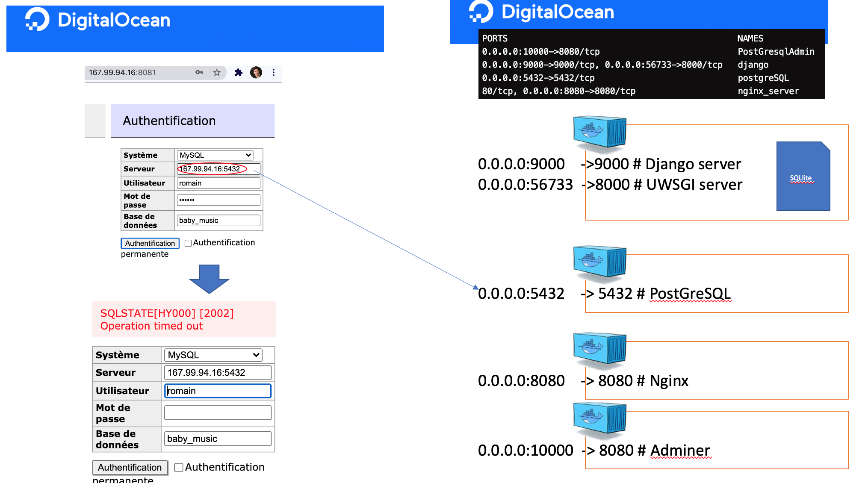Select the Docker container icon above Django server

[x=599, y=134]
